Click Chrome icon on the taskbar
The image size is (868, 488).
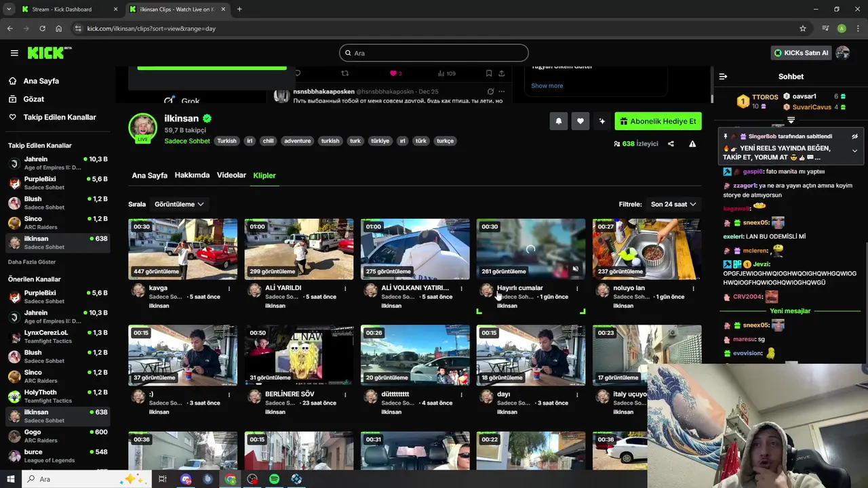(x=231, y=479)
